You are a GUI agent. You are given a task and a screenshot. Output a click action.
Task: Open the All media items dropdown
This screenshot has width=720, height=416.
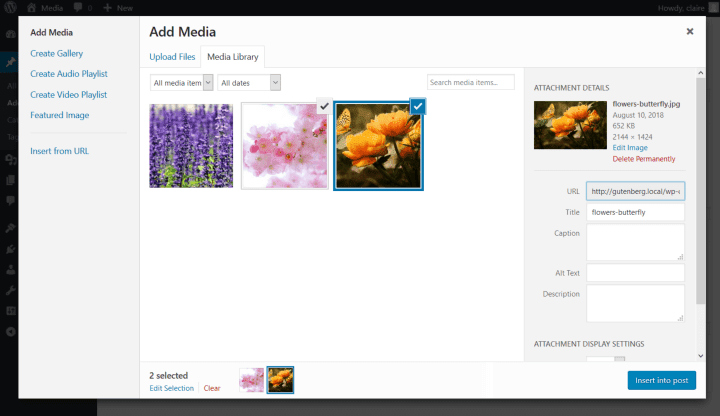point(181,82)
